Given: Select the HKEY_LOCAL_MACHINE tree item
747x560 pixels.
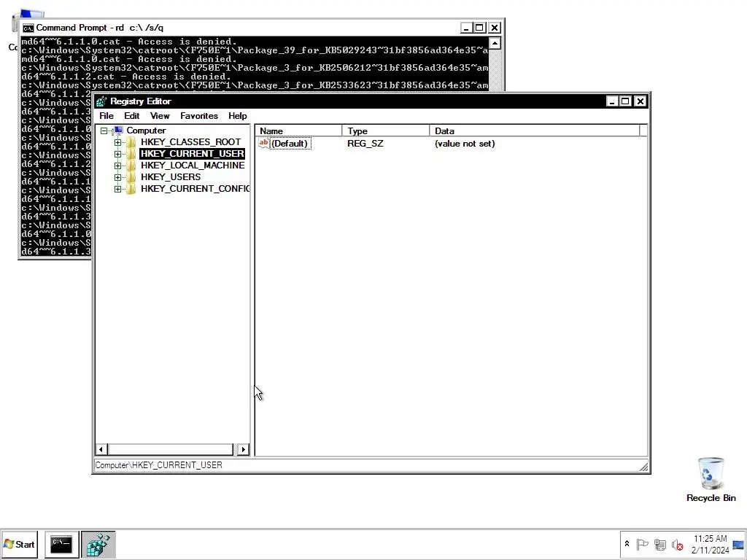Looking at the screenshot, I should tap(193, 166).
